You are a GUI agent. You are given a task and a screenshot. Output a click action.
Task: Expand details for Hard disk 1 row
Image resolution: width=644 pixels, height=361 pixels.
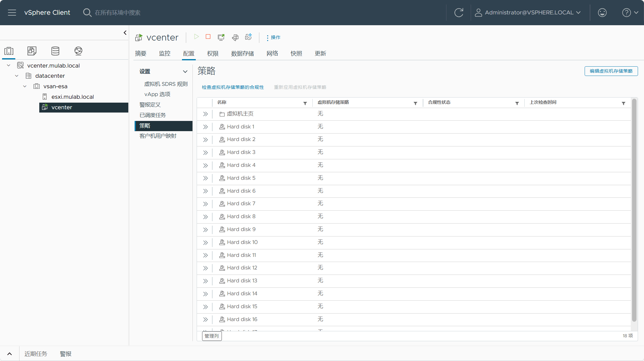[205, 127]
